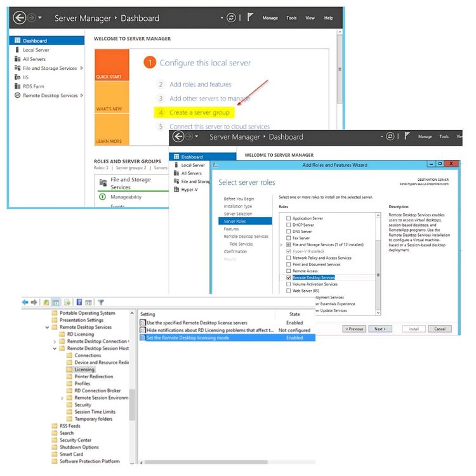Open the notifications flag beside the Help menu
Viewport: 476px width, 476px height.
pyautogui.click(x=250, y=17)
